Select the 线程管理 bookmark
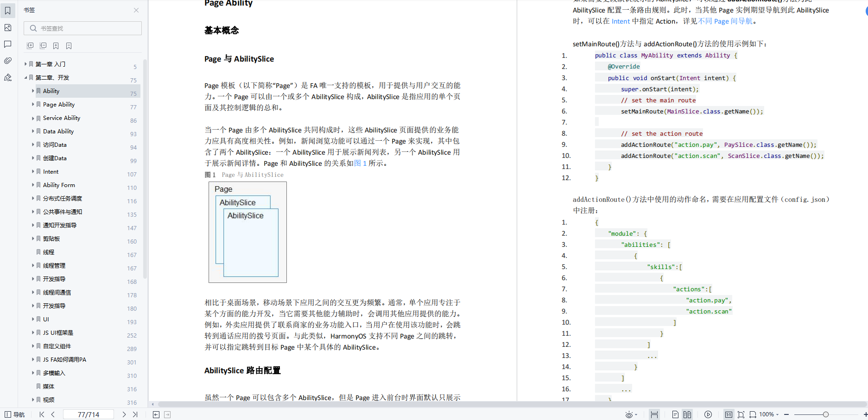Screen dimensions: 868x420 click(54, 266)
